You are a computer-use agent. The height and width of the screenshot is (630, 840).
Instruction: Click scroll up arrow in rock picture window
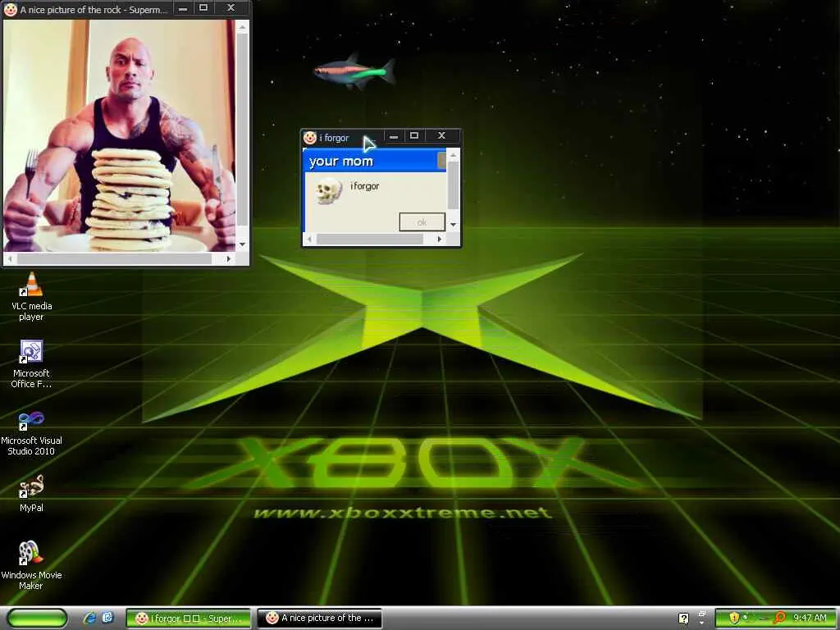(x=242, y=27)
